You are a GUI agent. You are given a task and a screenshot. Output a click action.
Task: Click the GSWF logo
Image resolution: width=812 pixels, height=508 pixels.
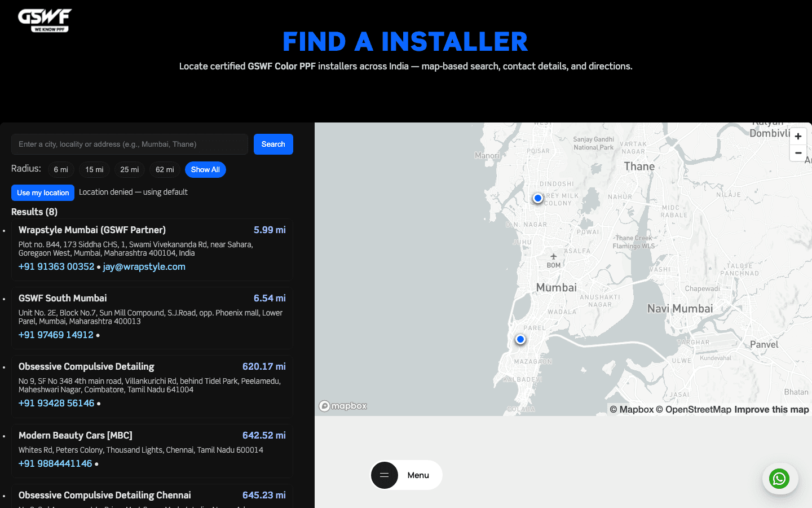pos(45,20)
